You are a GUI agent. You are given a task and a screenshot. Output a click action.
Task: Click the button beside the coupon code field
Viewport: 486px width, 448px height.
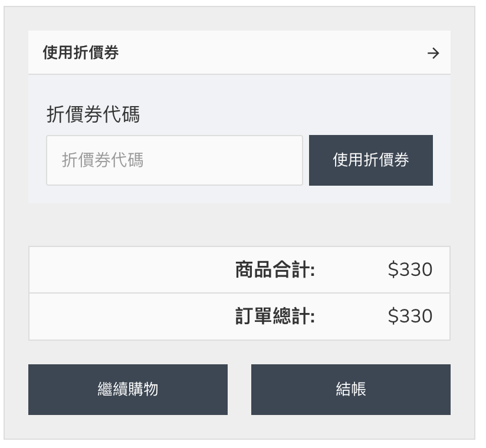[371, 160]
